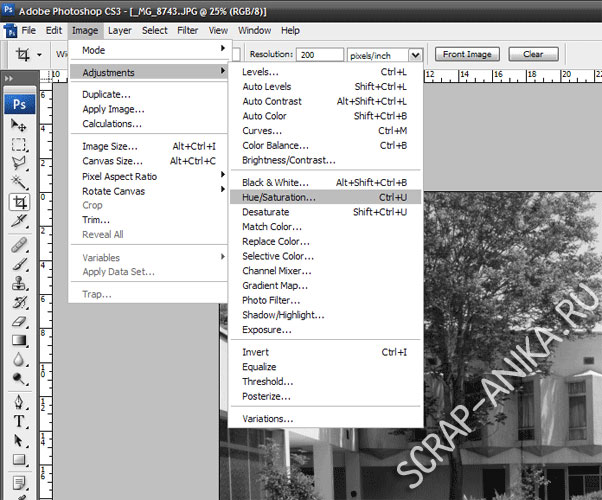This screenshot has height=500, width=602.
Task: Expand the Rotate Canvas submenu
Action: pyautogui.click(x=150, y=191)
